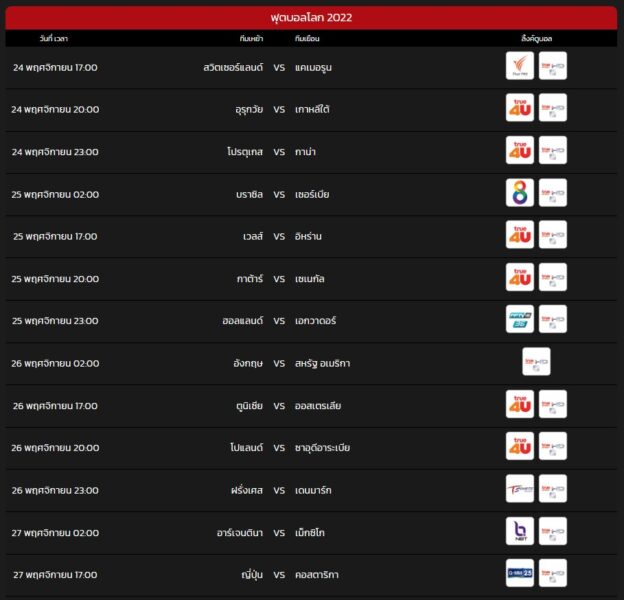The image size is (624, 600).
Task: Click T Sports logo for France vs Denmark
Action: (x=520, y=488)
